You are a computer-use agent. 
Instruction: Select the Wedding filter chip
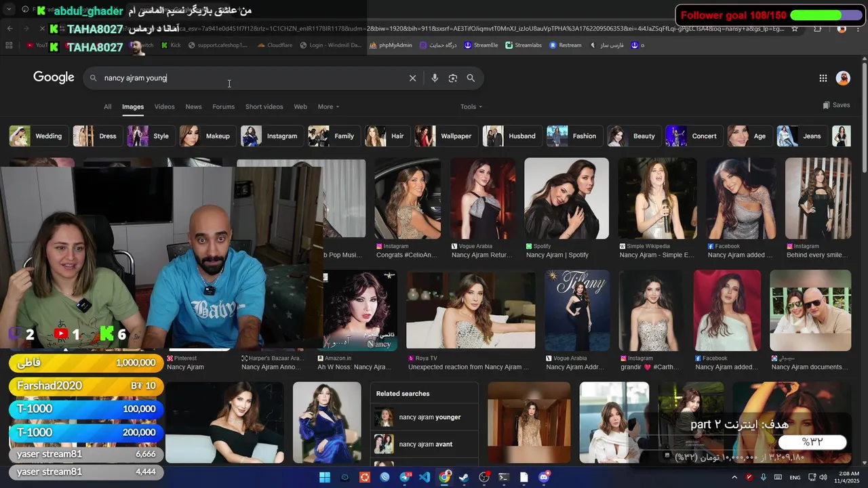[37, 136]
